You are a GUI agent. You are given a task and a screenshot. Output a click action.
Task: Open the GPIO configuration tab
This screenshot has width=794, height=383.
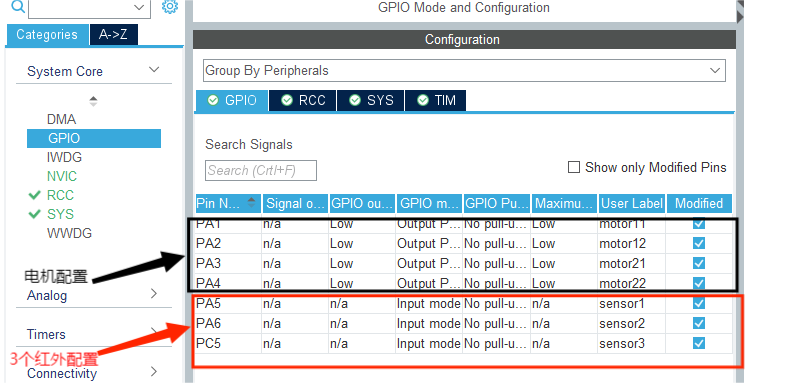tap(232, 100)
